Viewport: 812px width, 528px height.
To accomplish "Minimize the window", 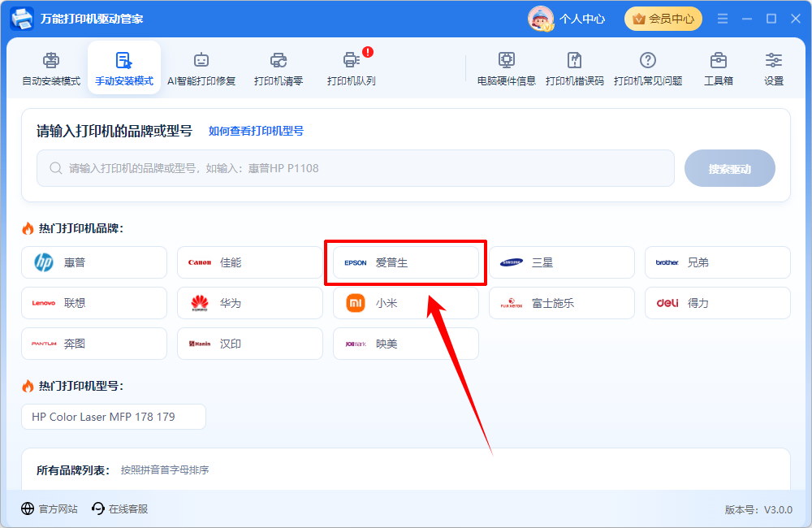I will tap(747, 19).
